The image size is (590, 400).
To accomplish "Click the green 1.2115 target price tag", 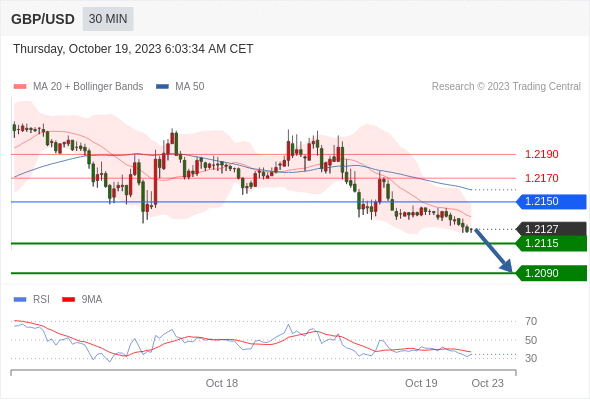I will pyautogui.click(x=551, y=243).
